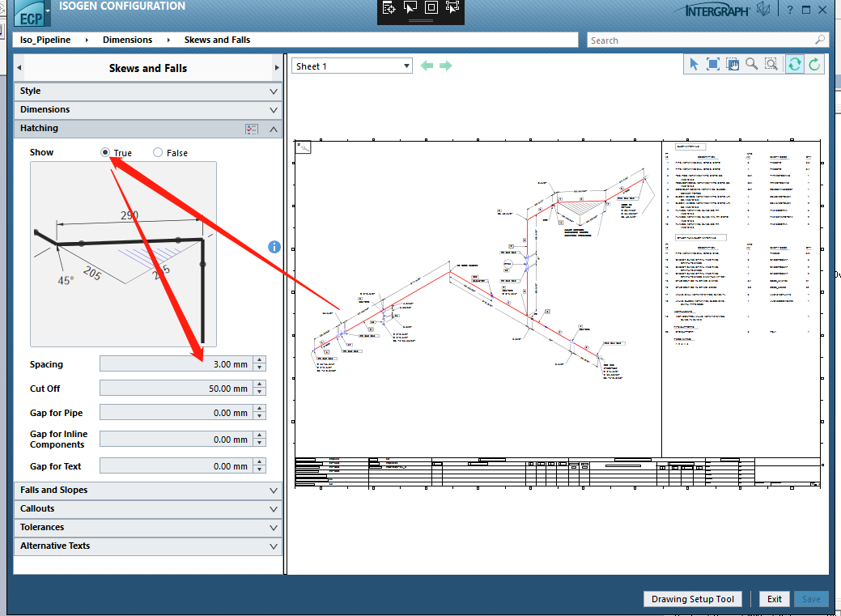Click the snipping bar fullscreen capture icon

[x=431, y=7]
